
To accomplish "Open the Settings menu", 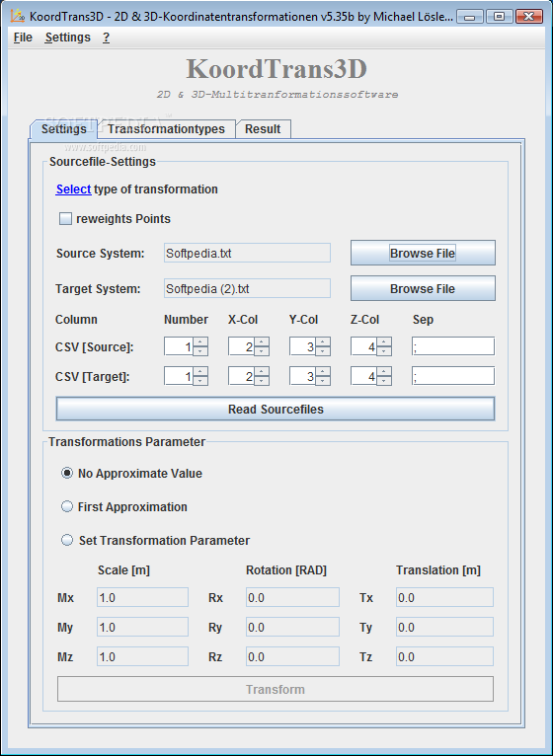I will (x=67, y=38).
